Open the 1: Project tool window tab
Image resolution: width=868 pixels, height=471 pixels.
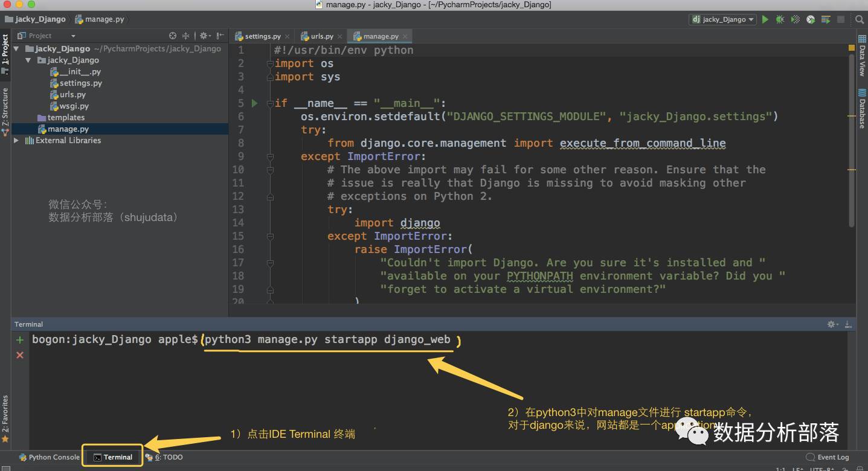click(5, 54)
